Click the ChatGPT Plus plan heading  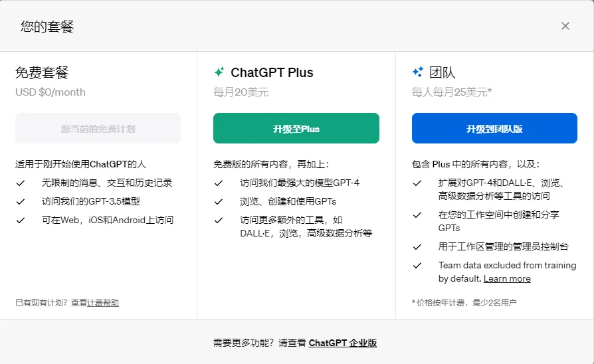coord(272,72)
